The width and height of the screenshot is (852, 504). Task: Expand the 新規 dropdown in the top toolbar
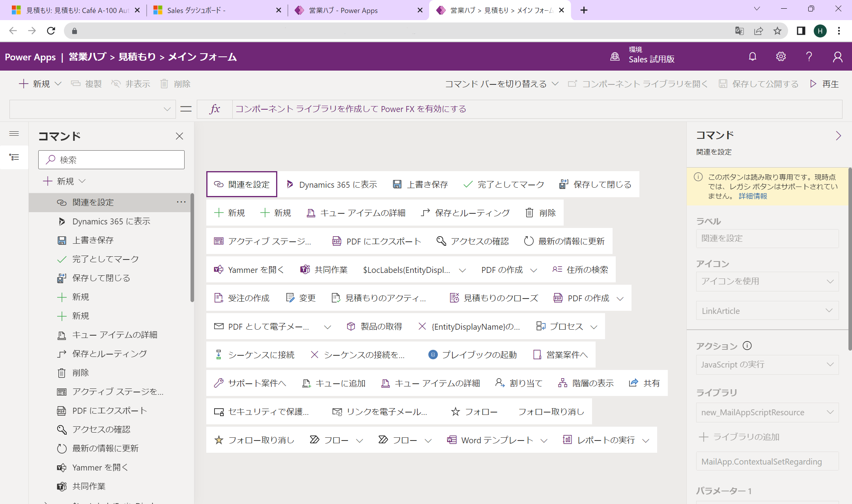[x=58, y=84]
